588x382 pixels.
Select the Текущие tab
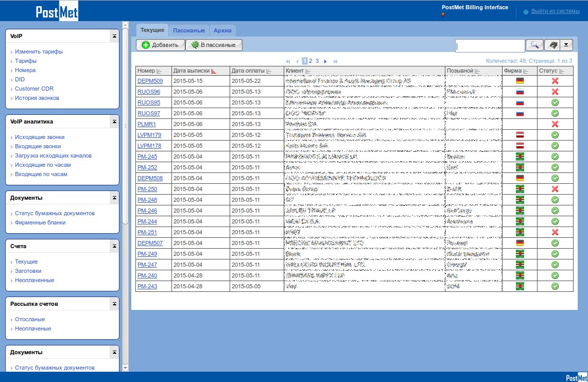point(152,30)
